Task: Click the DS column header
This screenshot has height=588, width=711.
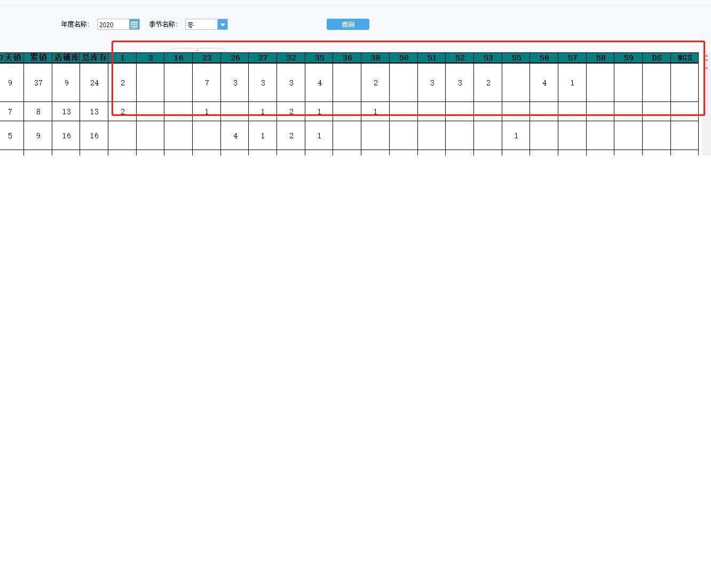Action: (x=657, y=58)
